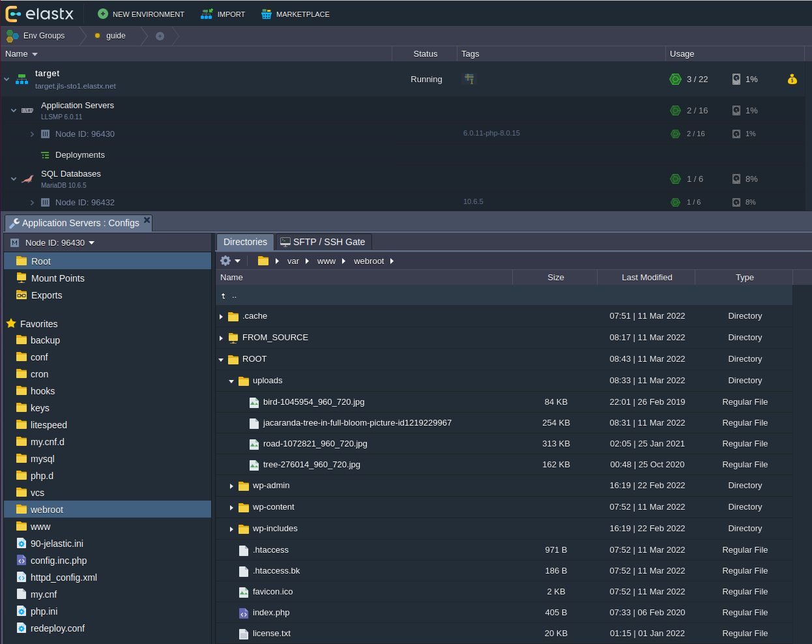Expand the wp-admin folder
This screenshot has width=812, height=644.
tap(231, 486)
